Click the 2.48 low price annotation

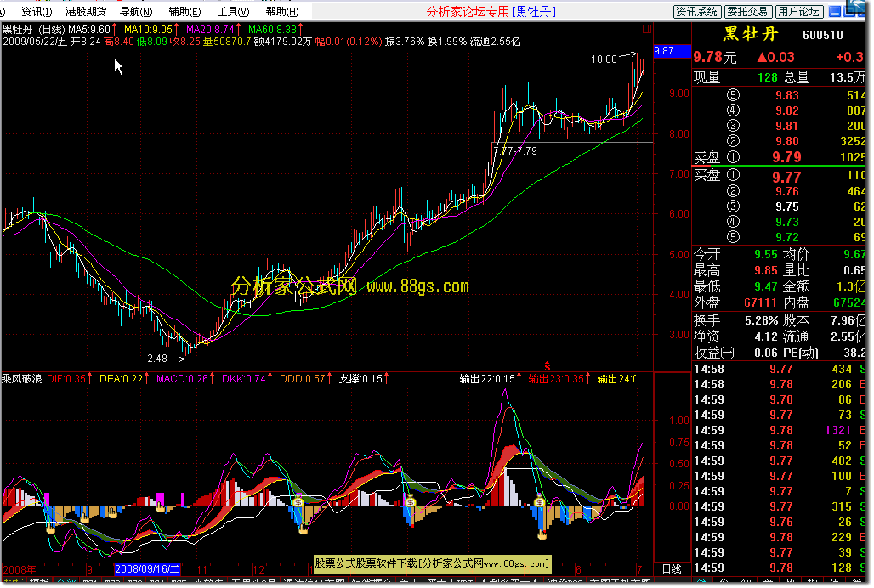click(157, 359)
